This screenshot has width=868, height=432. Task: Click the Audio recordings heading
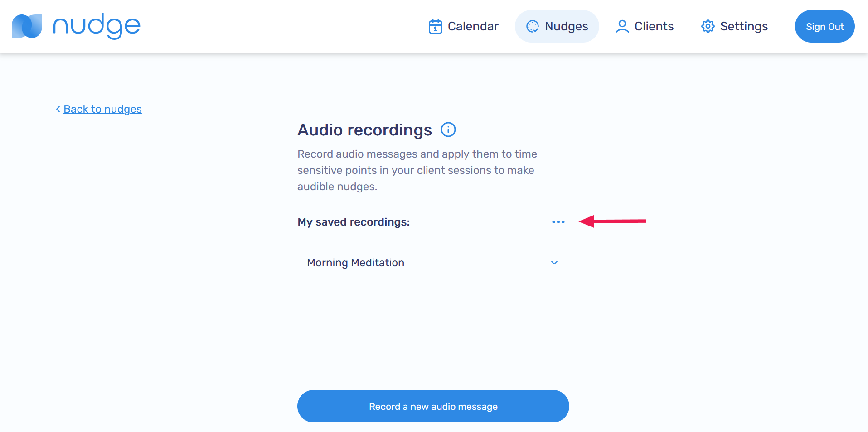pyautogui.click(x=364, y=130)
